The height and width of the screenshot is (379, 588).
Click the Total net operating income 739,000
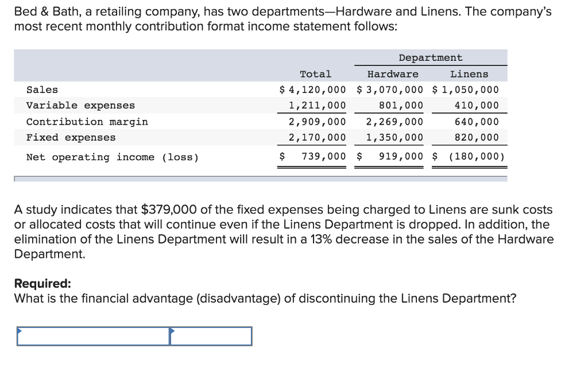(x=324, y=157)
